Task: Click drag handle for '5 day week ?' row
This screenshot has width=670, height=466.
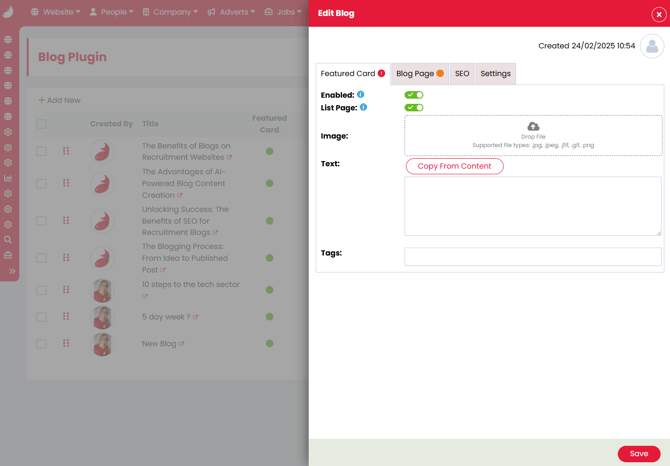Action: [66, 317]
